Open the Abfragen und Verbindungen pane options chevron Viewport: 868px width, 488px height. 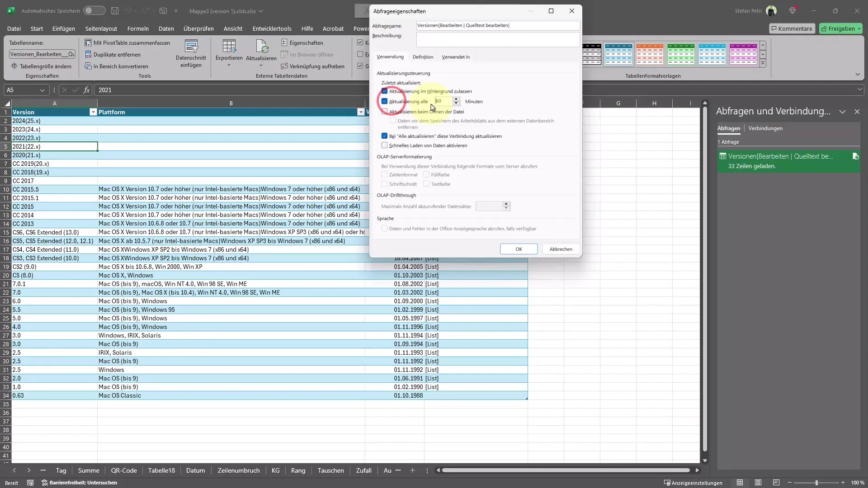842,112
